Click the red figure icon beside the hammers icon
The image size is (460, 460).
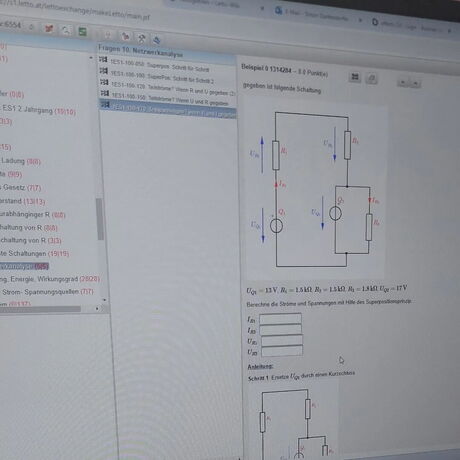(x=125, y=36)
